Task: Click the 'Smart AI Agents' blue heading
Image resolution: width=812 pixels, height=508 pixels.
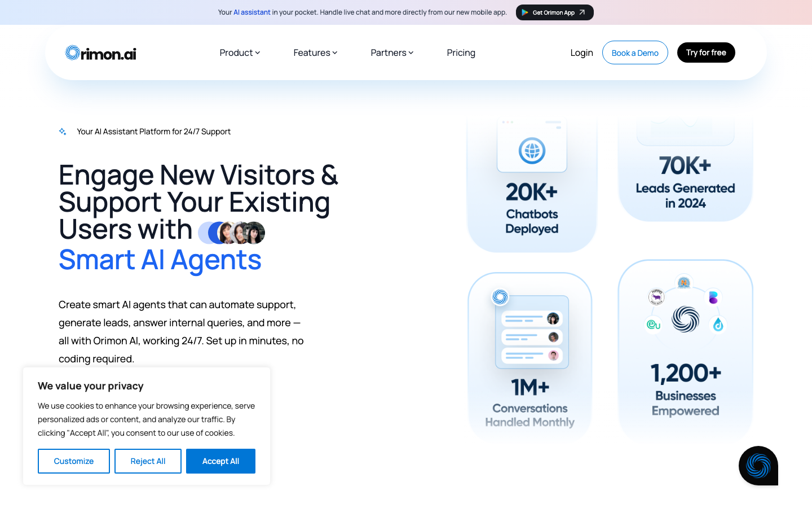Action: point(160,260)
